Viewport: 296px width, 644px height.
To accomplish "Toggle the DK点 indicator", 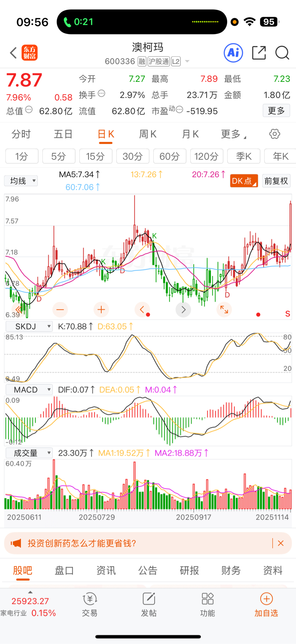I will 244,181.
